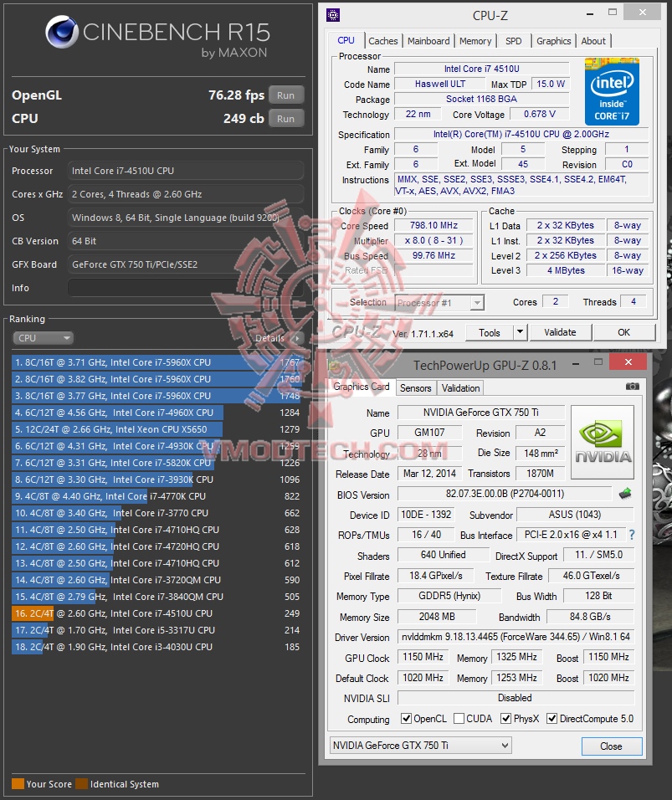This screenshot has height=800, width=672.
Task: Open the Validation tab in GPU-Z
Action: (x=461, y=387)
